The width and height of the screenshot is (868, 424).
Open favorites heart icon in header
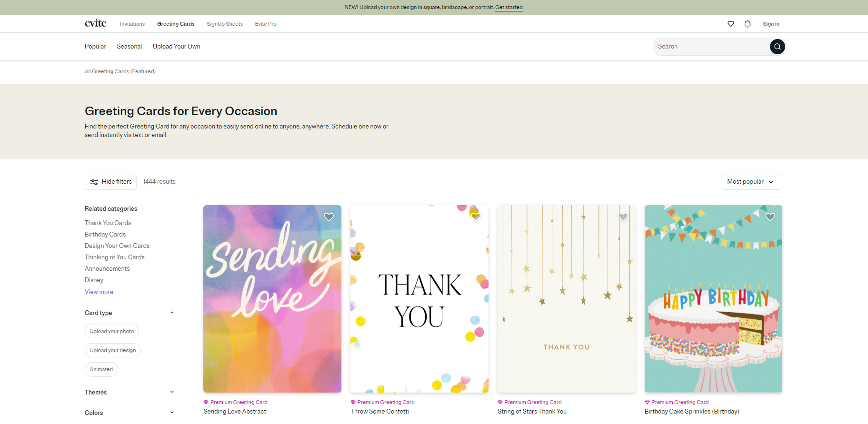pyautogui.click(x=730, y=24)
